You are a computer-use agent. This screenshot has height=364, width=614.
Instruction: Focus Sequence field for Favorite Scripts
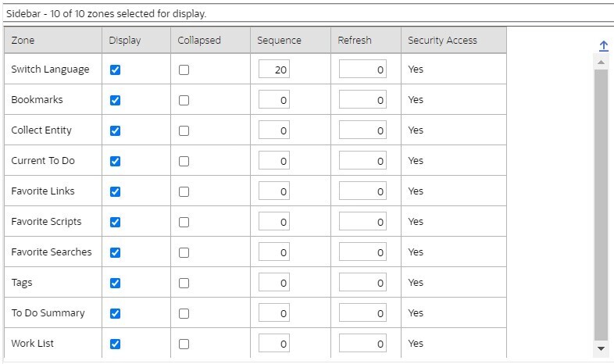[x=274, y=222]
